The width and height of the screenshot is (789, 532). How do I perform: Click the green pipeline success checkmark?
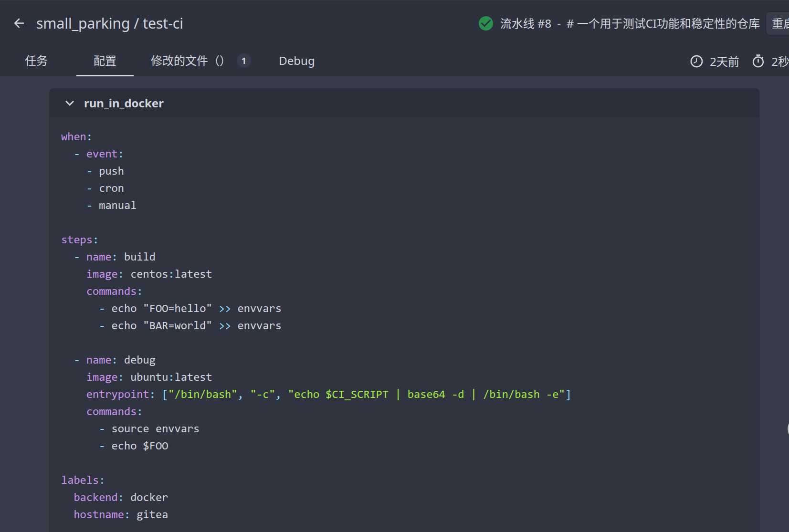point(485,23)
